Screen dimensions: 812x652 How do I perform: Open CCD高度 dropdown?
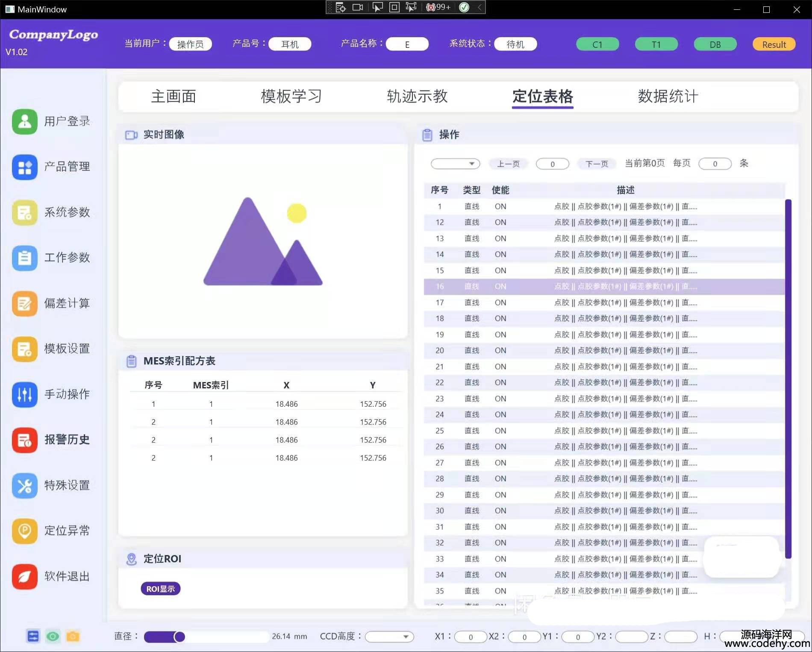(389, 637)
